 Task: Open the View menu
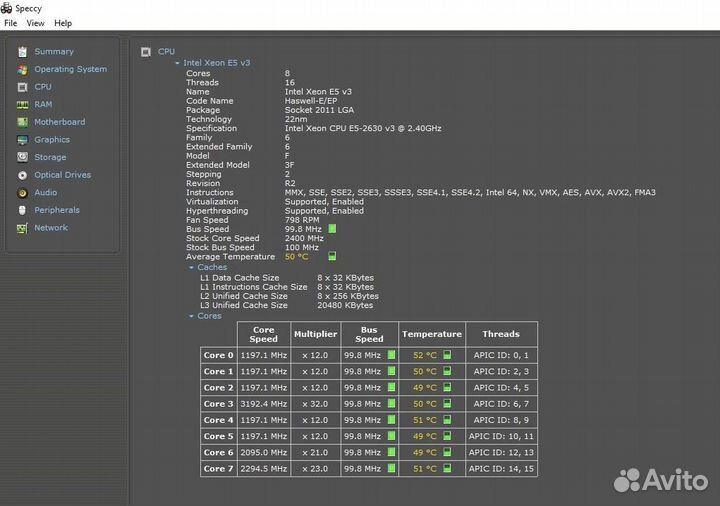[x=35, y=23]
